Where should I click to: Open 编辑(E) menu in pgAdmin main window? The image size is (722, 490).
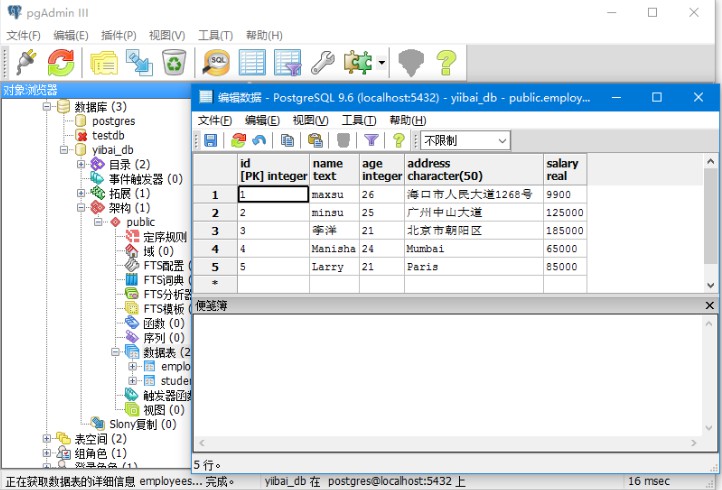(x=70, y=35)
